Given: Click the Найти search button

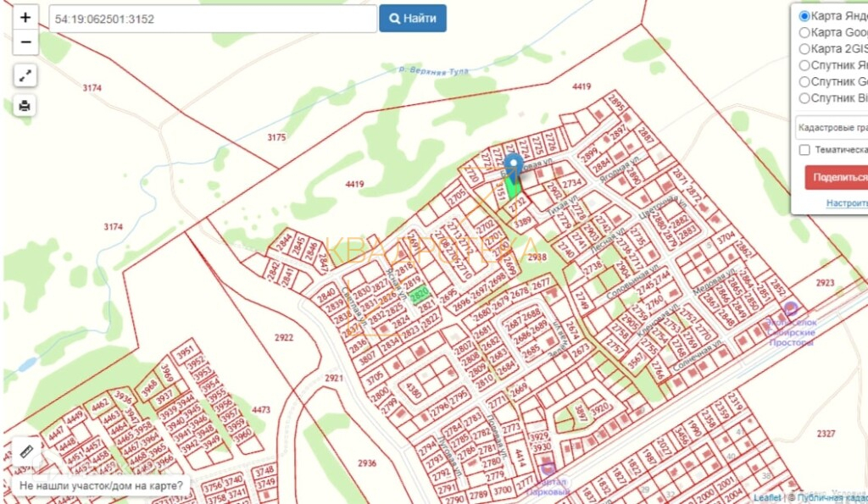Looking at the screenshot, I should pos(413,19).
